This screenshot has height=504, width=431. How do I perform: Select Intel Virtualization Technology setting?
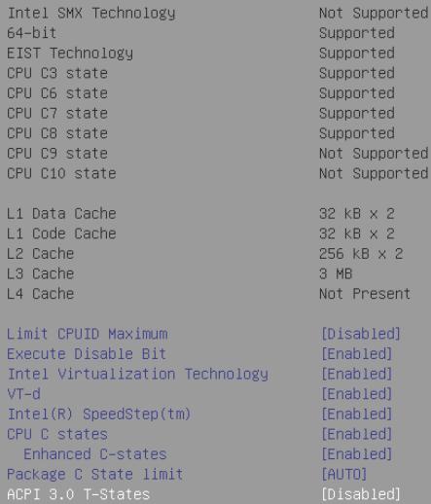pos(137,374)
